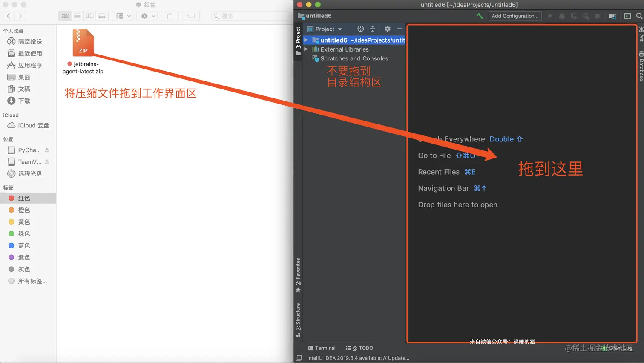Image resolution: width=644 pixels, height=363 pixels.
Task: Open the Z: Structure tool tab
Action: (x=298, y=320)
